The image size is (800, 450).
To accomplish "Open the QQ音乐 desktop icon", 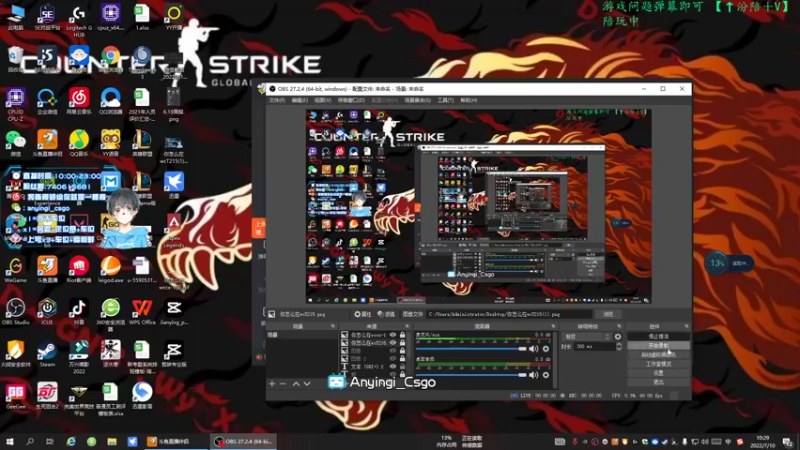I will click(x=79, y=143).
